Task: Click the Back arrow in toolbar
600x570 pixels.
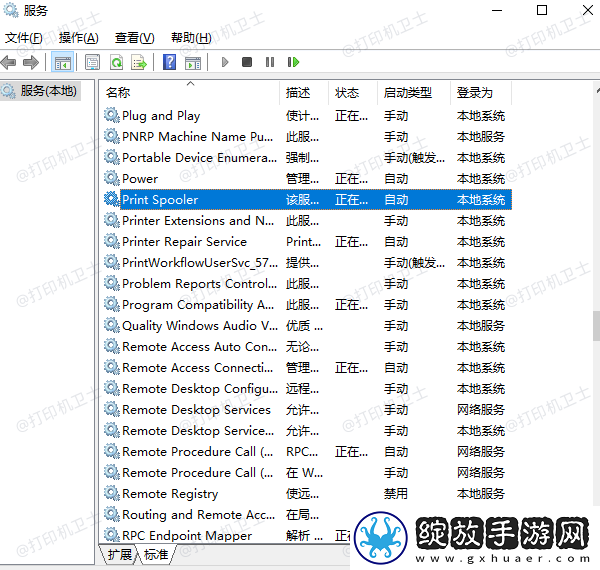Action: click(8, 62)
